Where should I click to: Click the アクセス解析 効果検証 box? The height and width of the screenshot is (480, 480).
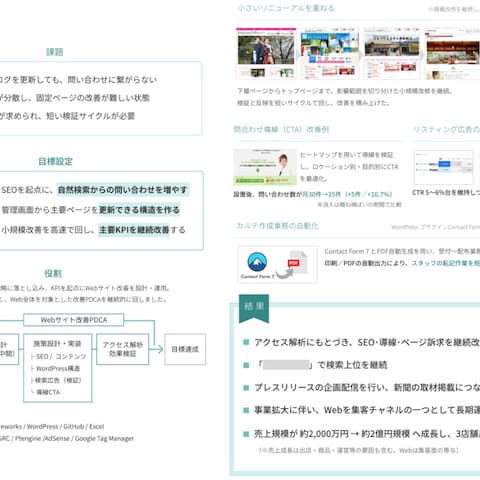tap(123, 349)
